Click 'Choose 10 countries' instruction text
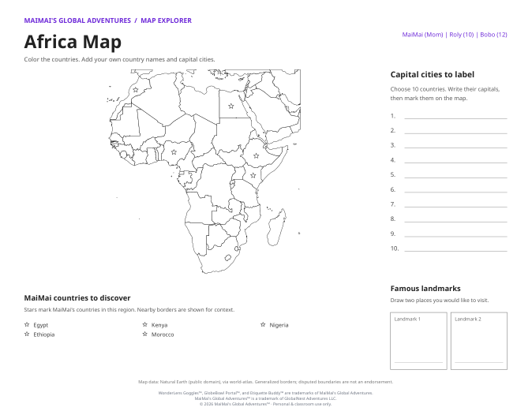This screenshot has width=532, height=411. [x=445, y=94]
